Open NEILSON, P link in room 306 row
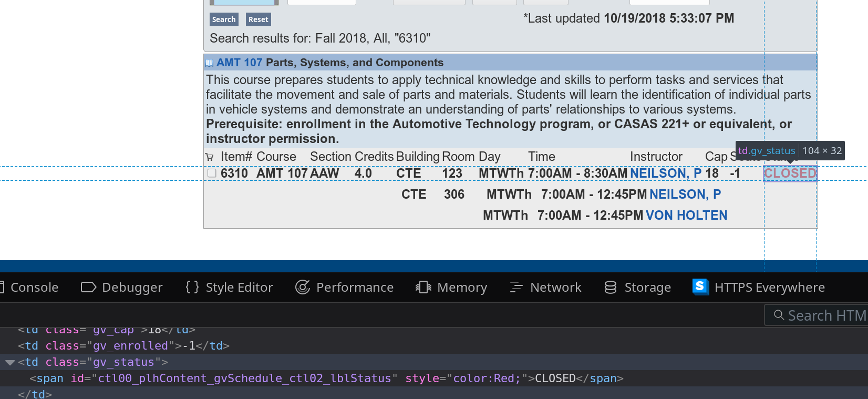This screenshot has width=868, height=399. click(685, 195)
